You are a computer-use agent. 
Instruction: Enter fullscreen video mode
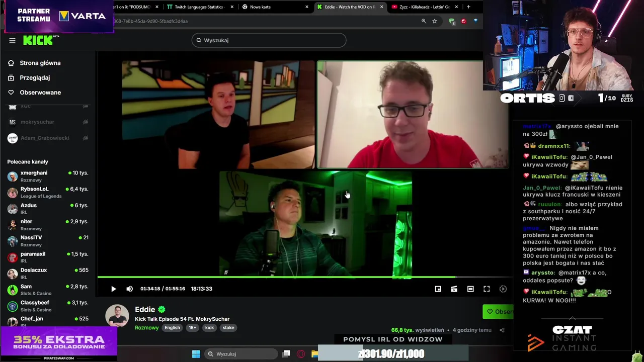487,289
